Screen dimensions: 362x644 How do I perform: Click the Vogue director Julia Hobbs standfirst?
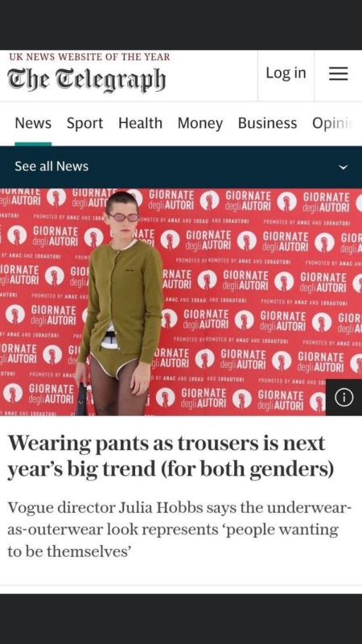tap(179, 530)
